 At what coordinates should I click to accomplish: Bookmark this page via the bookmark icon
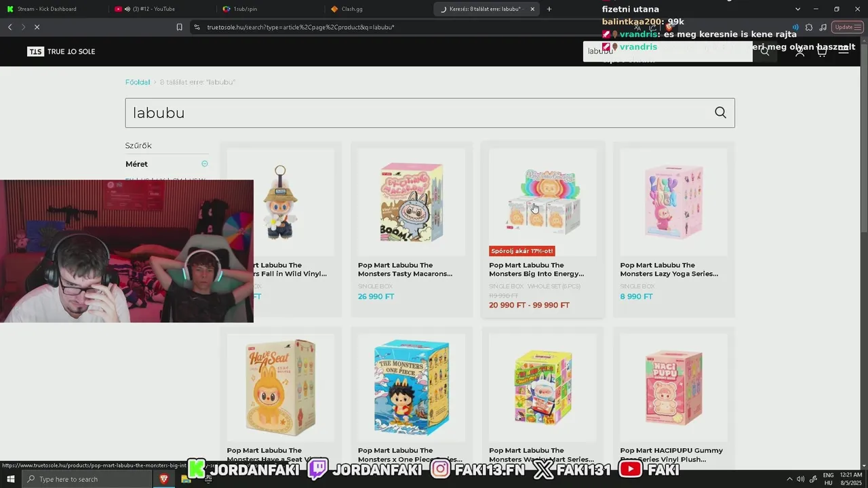[179, 27]
